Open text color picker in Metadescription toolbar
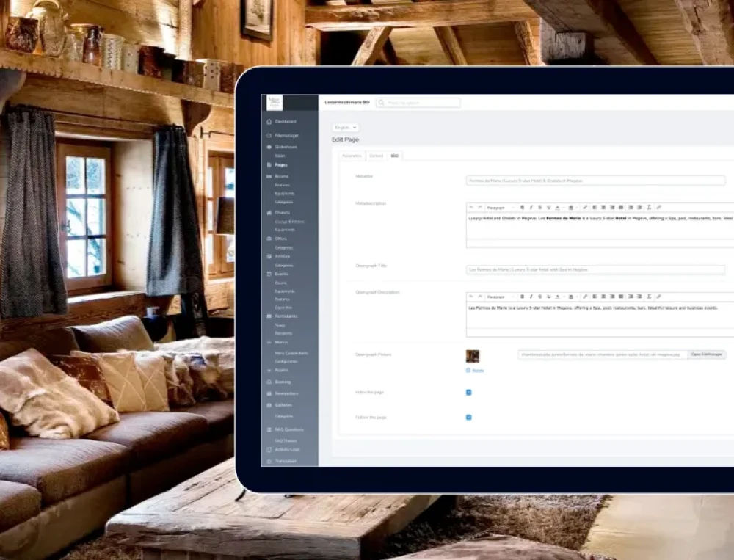734x560 pixels. click(558, 208)
